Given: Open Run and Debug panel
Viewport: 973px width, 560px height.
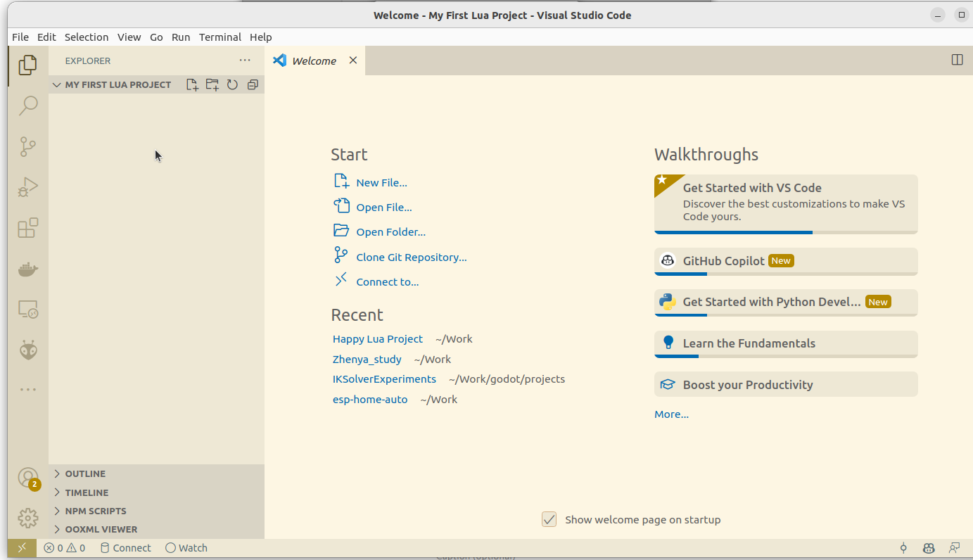Looking at the screenshot, I should 28,187.
